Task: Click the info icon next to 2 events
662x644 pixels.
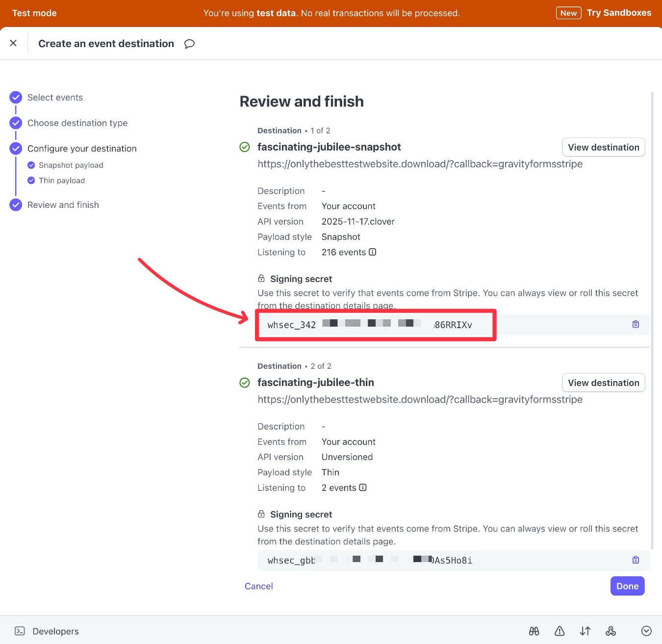Action: tap(362, 488)
